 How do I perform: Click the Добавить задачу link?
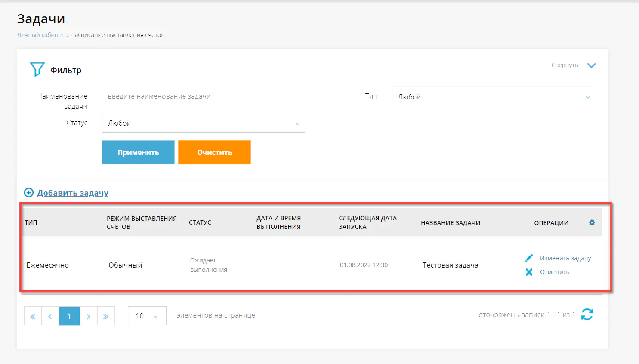pyautogui.click(x=73, y=193)
